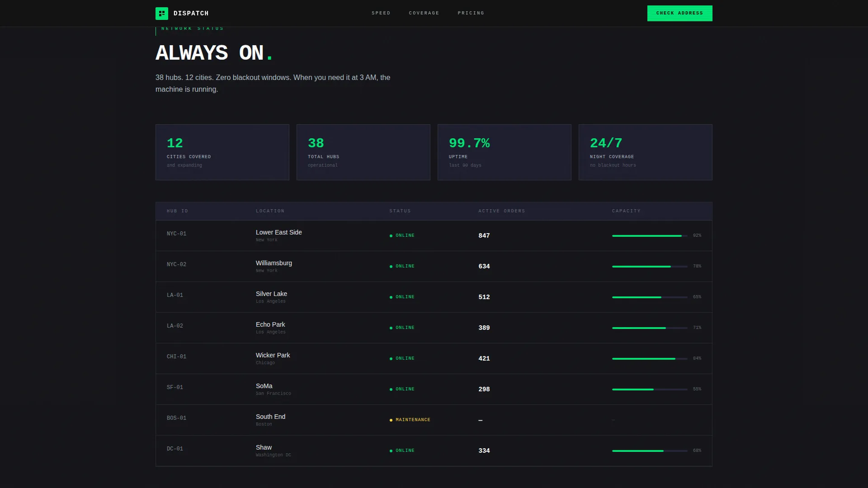Open the Coverage nav item
This screenshot has height=488, width=868.
point(424,13)
